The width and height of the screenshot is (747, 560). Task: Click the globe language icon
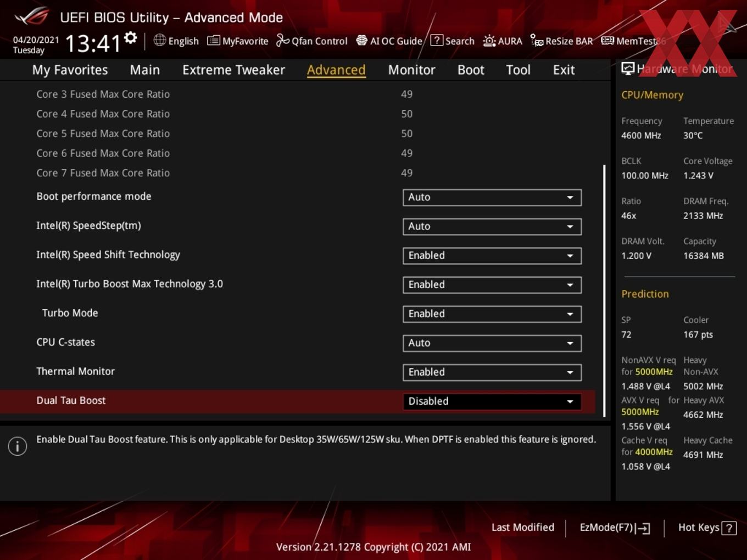(159, 40)
